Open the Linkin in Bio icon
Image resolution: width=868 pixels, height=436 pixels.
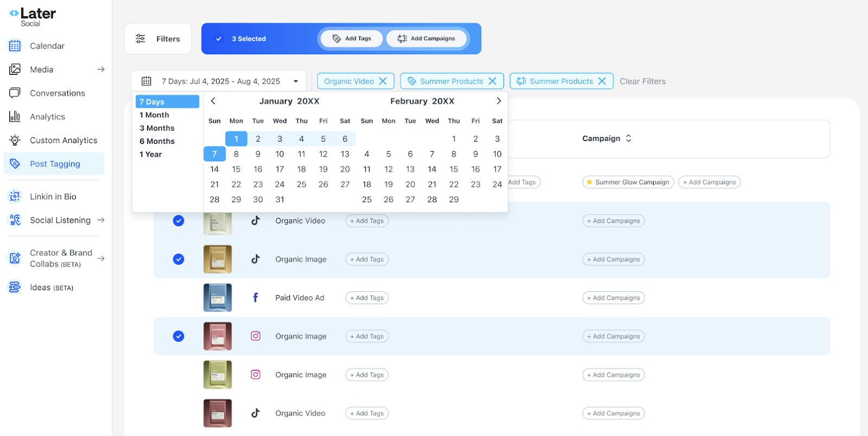[15, 196]
